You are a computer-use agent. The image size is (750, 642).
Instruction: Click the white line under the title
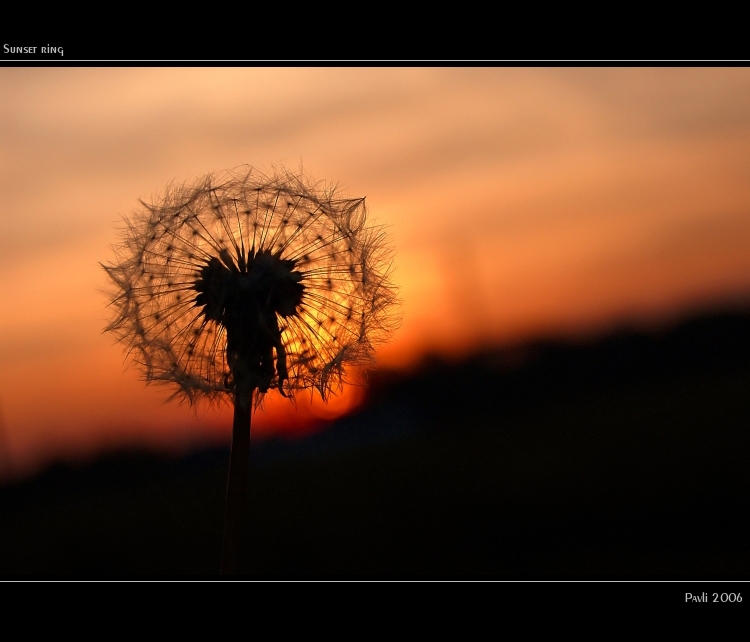pyautogui.click(x=375, y=61)
